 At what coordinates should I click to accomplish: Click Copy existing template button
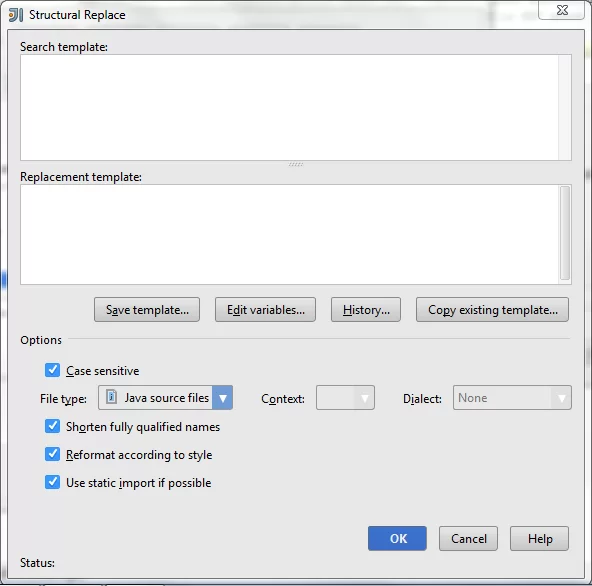pyautogui.click(x=492, y=310)
